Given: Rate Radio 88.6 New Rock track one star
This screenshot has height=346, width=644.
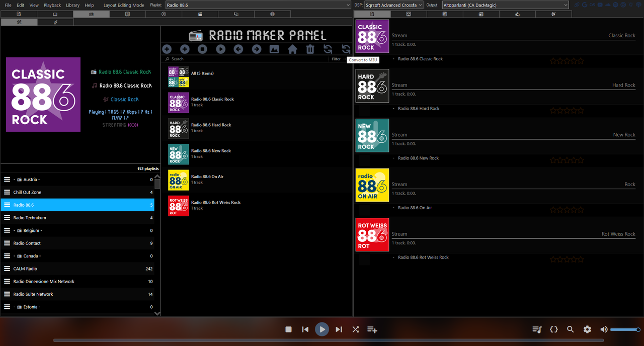Looking at the screenshot, I should 553,160.
